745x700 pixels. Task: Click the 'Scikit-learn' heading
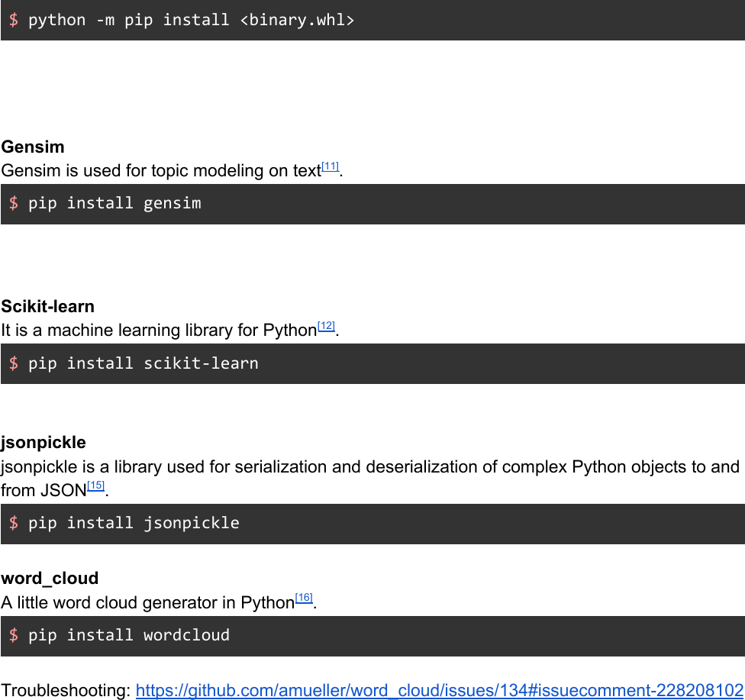pos(47,307)
